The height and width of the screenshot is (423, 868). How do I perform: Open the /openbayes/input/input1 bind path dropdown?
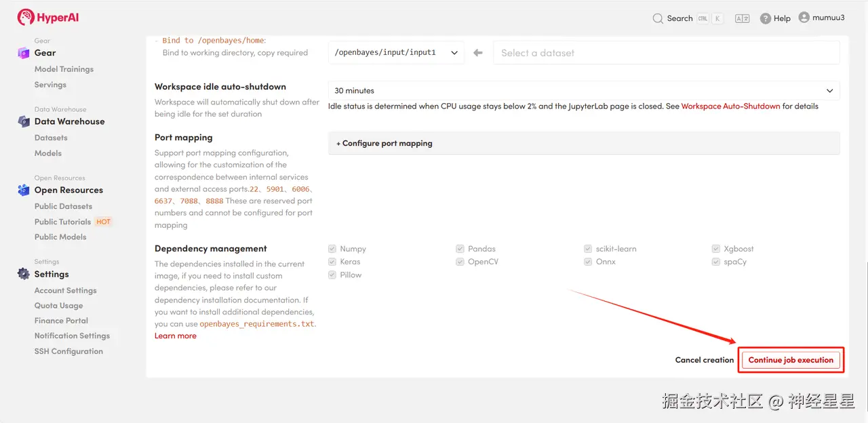tap(396, 53)
